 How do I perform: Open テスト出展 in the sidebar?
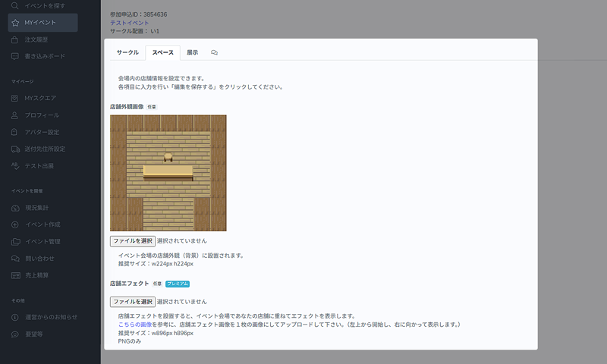[39, 165]
